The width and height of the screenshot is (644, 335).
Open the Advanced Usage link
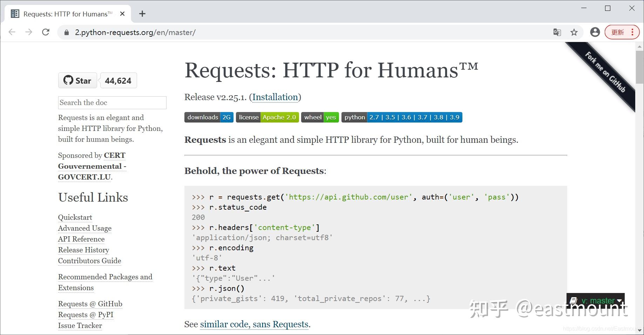point(85,228)
